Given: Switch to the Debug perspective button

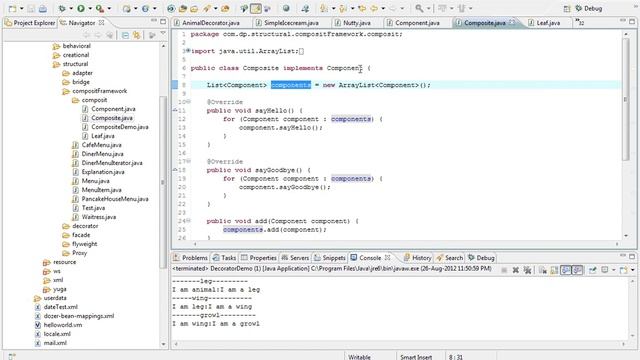Looking at the screenshot, I should tap(589, 9).
